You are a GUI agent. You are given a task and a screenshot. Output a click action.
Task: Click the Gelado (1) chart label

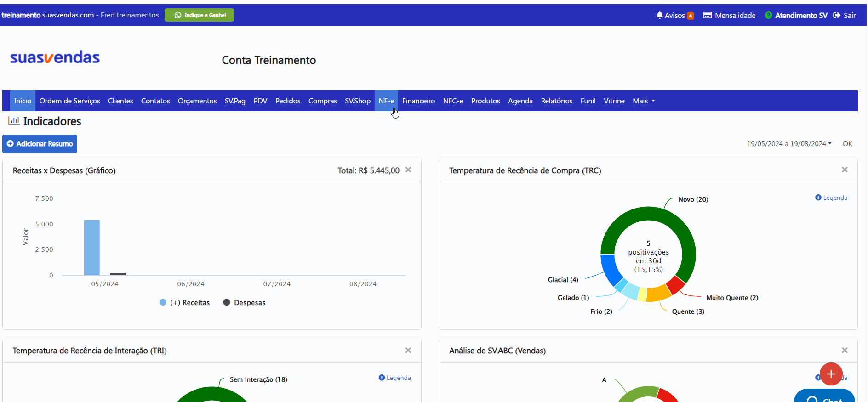pyautogui.click(x=573, y=298)
